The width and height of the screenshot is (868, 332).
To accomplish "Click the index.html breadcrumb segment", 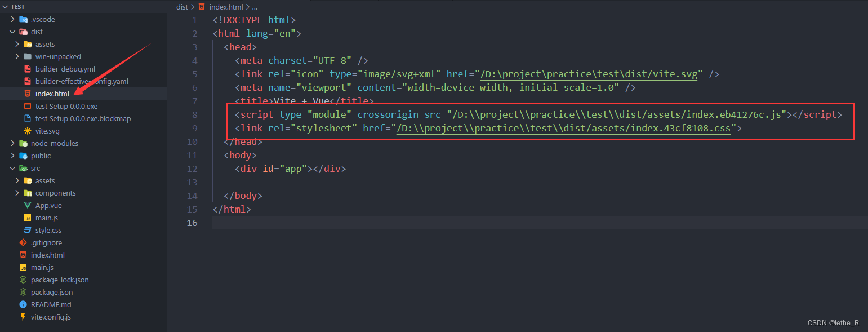I will click(226, 7).
